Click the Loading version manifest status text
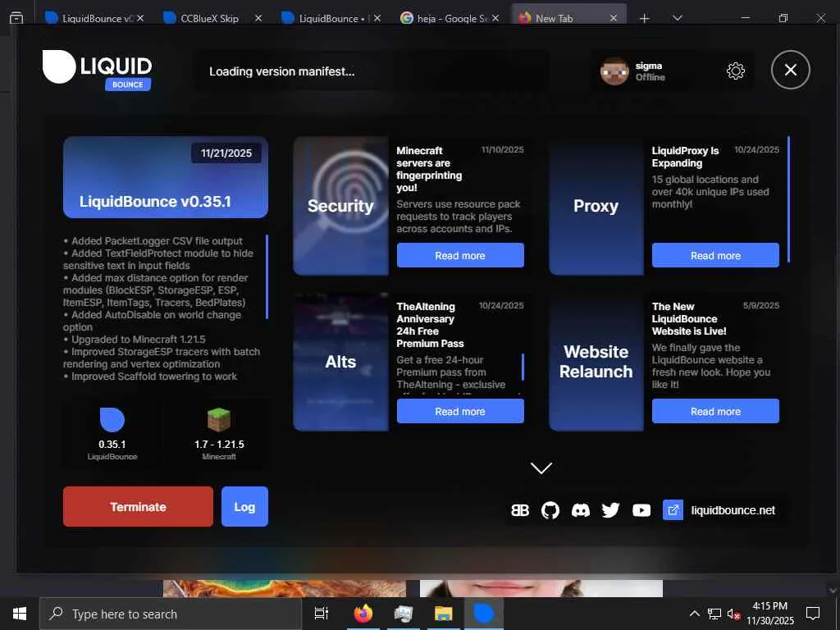 282,71
